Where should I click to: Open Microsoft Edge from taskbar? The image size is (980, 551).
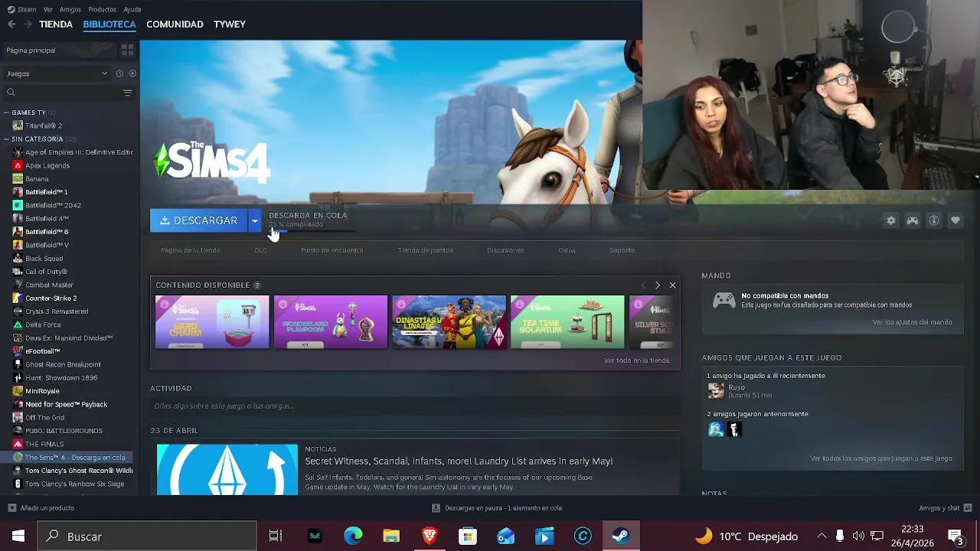coord(353,536)
